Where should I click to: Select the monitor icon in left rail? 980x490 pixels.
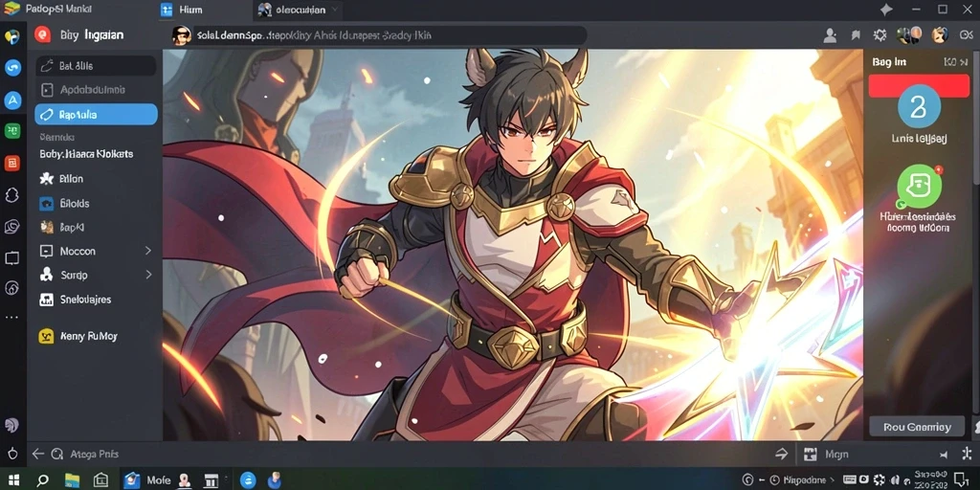tap(11, 258)
